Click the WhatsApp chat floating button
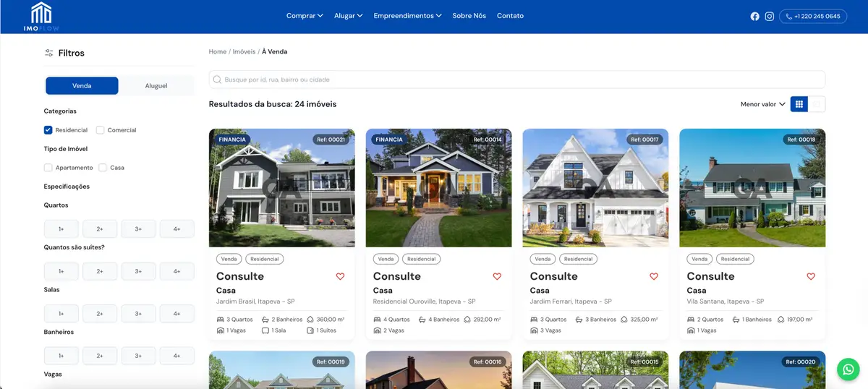This screenshot has height=389, width=868. pyautogui.click(x=848, y=369)
